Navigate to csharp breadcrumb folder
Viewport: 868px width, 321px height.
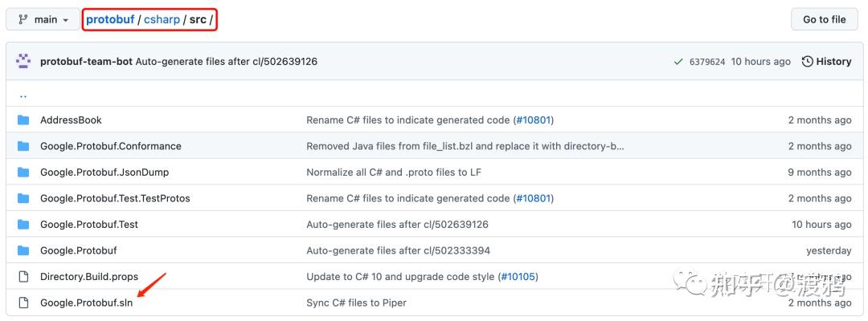[x=162, y=19]
